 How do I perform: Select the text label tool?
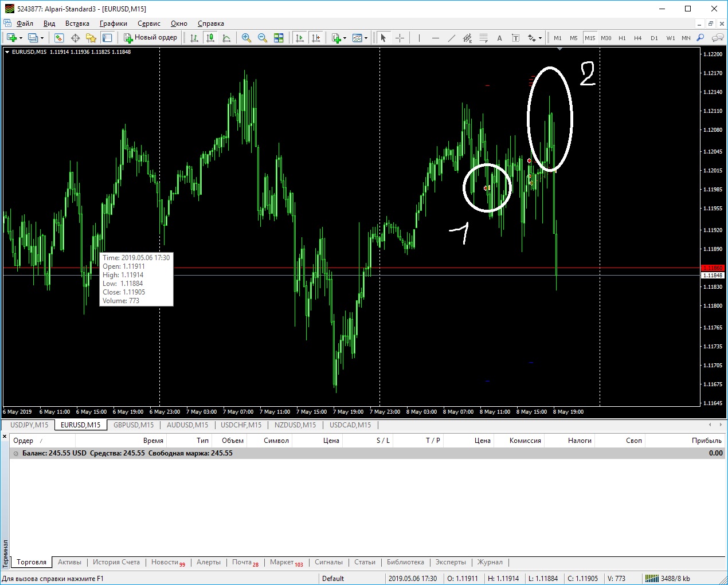[x=515, y=38]
